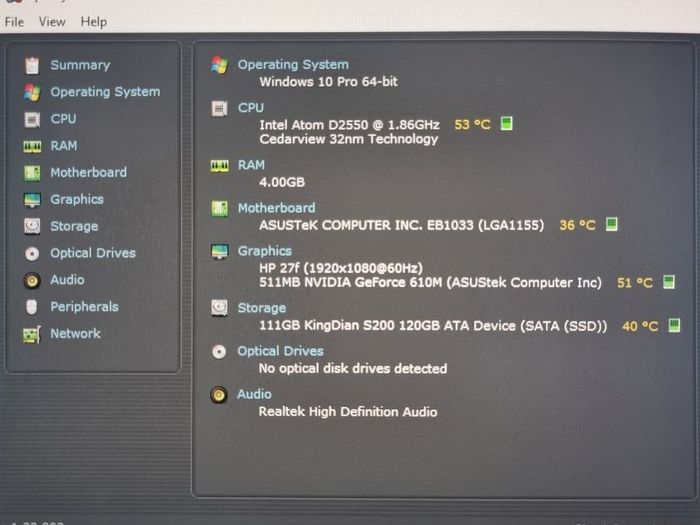The image size is (700, 525).
Task: Click HP 27f (1920x1080@60Hz) text
Action: tap(341, 268)
